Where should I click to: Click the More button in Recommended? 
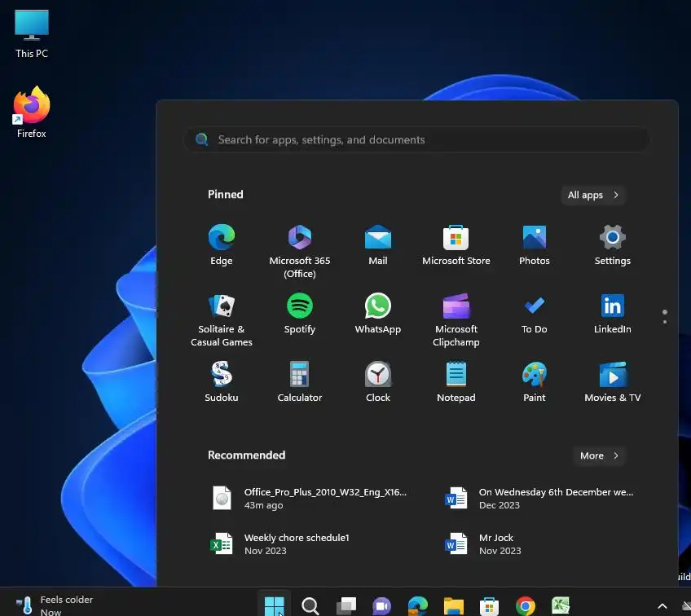pyautogui.click(x=600, y=455)
